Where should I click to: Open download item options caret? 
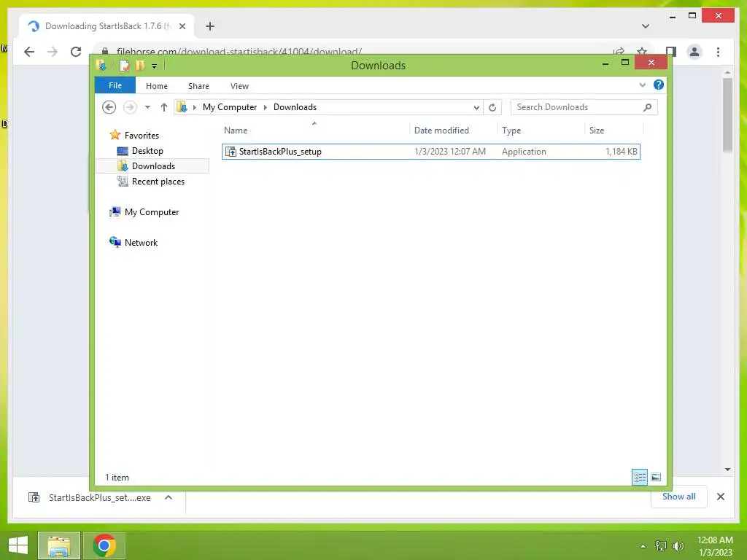(x=169, y=497)
